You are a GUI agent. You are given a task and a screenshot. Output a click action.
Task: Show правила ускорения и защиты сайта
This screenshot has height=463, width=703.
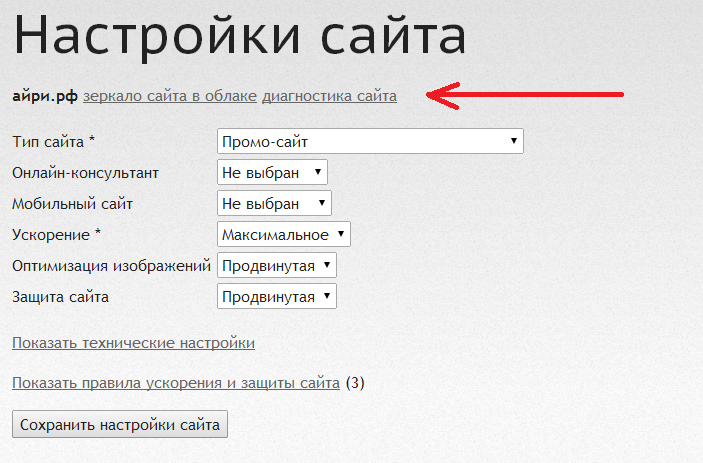175,382
